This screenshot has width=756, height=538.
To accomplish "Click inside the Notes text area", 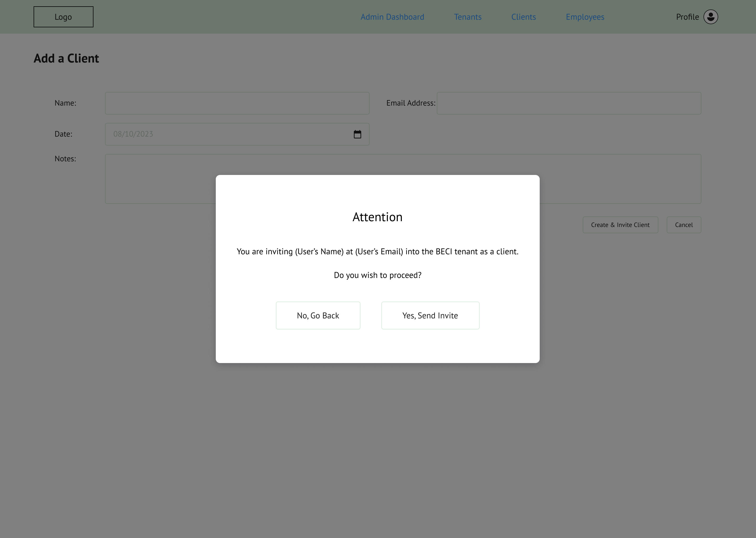I will [x=159, y=179].
